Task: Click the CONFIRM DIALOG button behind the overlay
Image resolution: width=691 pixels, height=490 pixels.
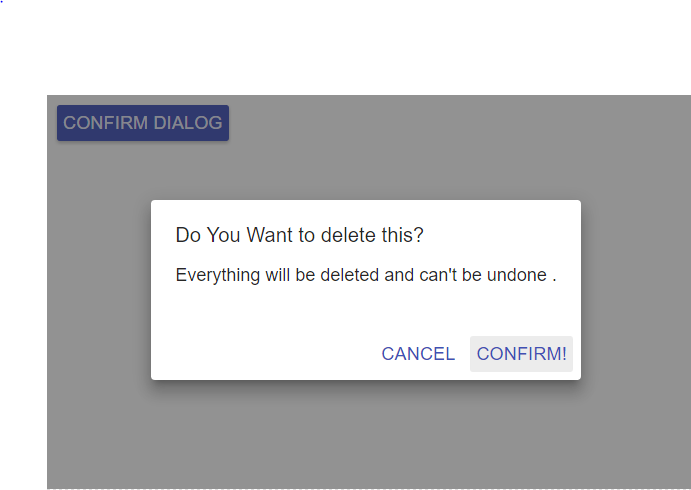Action: [x=143, y=123]
